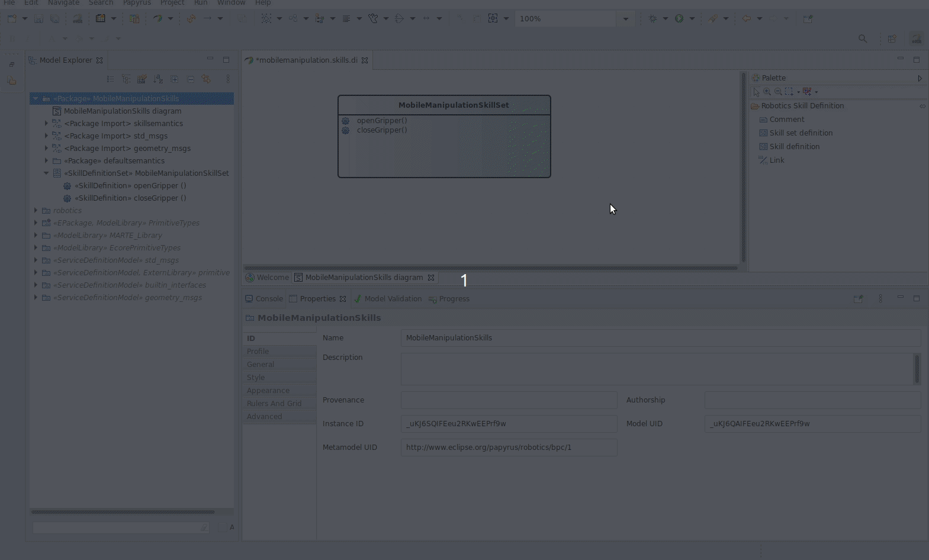The image size is (929, 560).
Task: Click the diagram's horizontal scrollbar
Action: coord(490,268)
